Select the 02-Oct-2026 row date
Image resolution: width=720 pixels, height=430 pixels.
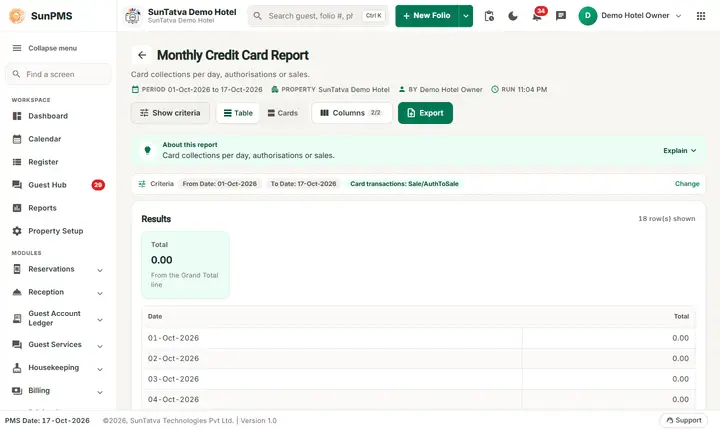point(174,358)
